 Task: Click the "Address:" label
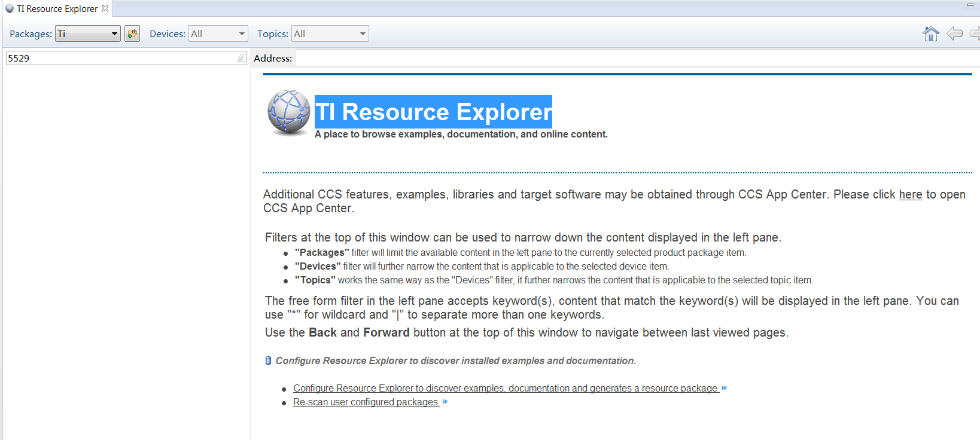(273, 58)
